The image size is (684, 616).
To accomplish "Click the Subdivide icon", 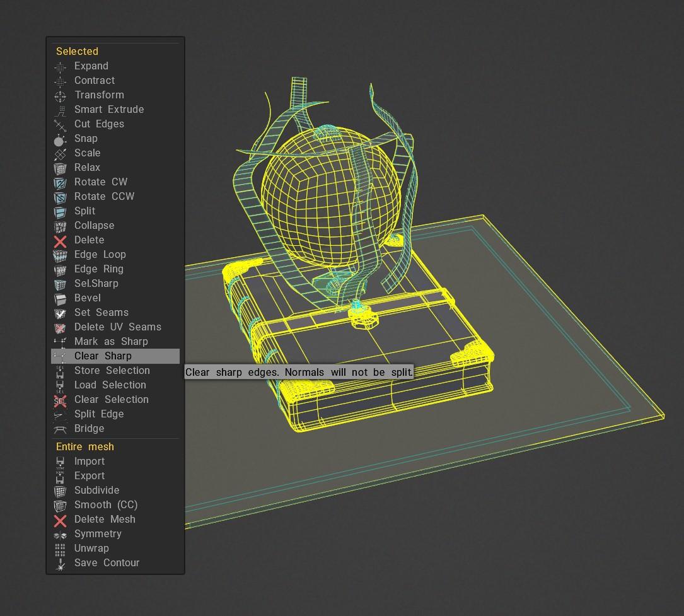I will point(60,491).
